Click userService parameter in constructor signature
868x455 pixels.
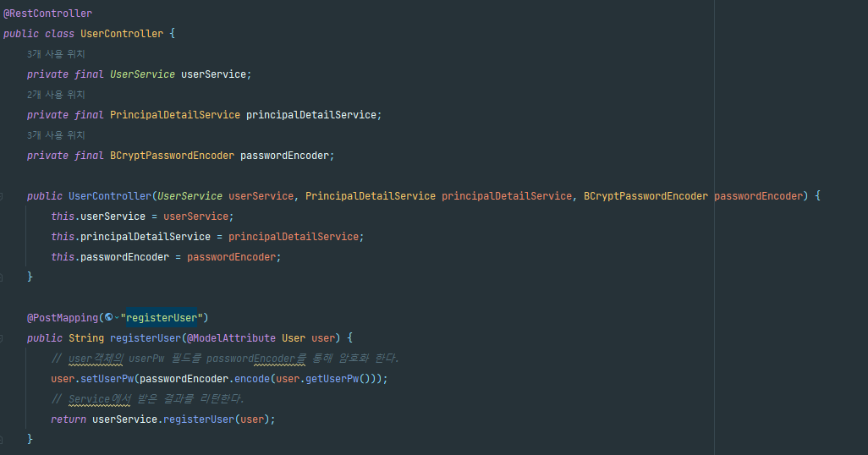pos(261,196)
